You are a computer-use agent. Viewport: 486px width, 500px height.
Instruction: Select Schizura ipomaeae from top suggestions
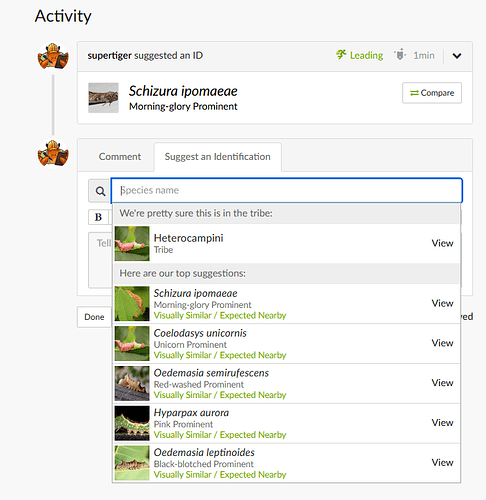[x=287, y=304]
